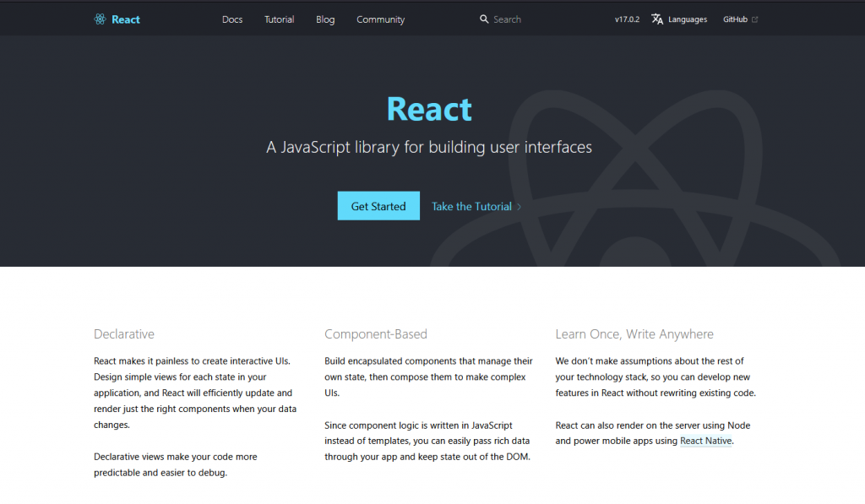The width and height of the screenshot is (865, 504).
Task: Click paragraph starting "We don't make assumptions"
Action: click(656, 377)
